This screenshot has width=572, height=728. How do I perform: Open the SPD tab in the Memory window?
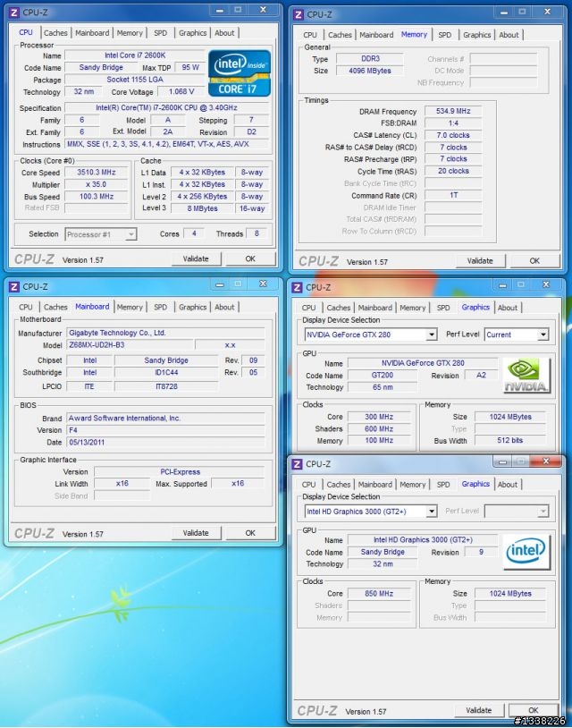coord(444,35)
